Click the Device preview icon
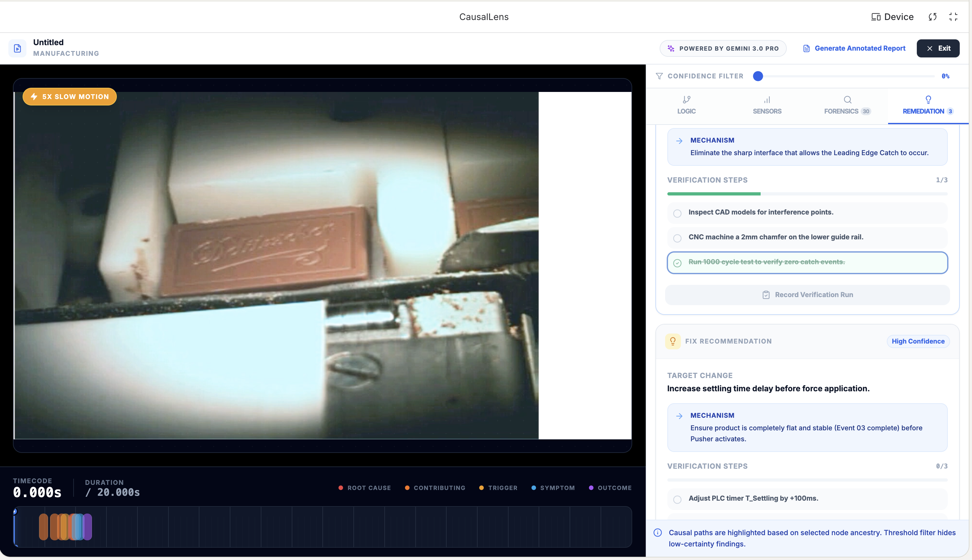 tap(876, 17)
